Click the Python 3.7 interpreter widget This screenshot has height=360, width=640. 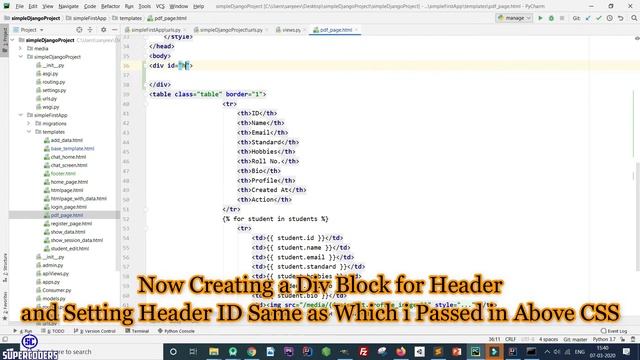point(604,339)
